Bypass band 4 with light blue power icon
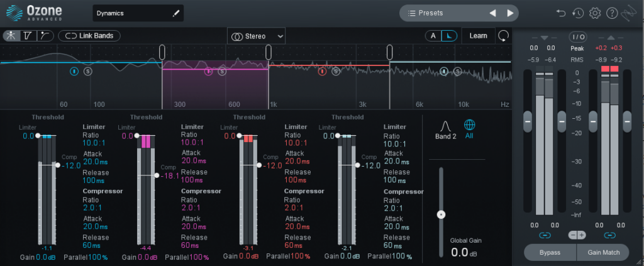 click(444, 72)
